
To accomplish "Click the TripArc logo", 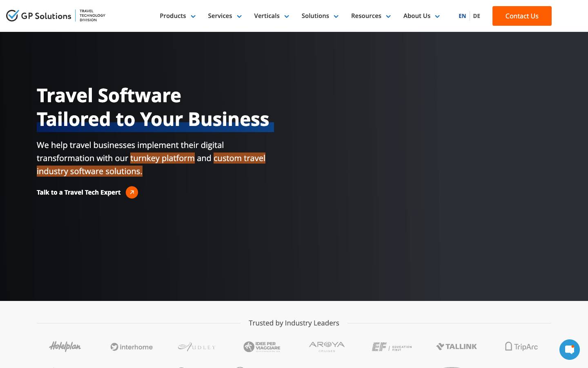I will coord(521,347).
